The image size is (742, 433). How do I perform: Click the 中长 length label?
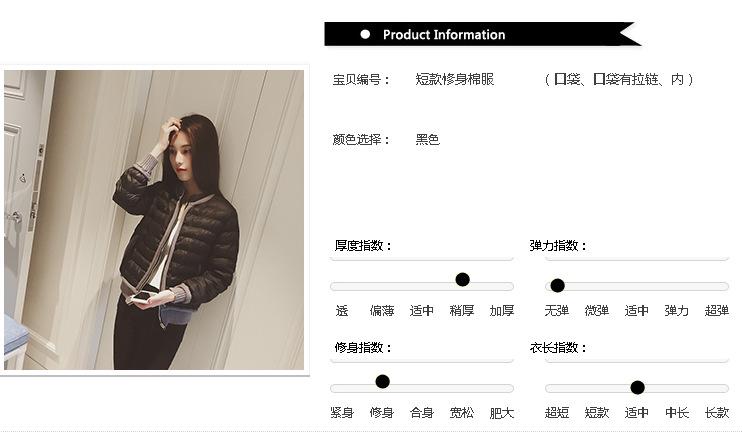[x=677, y=413]
